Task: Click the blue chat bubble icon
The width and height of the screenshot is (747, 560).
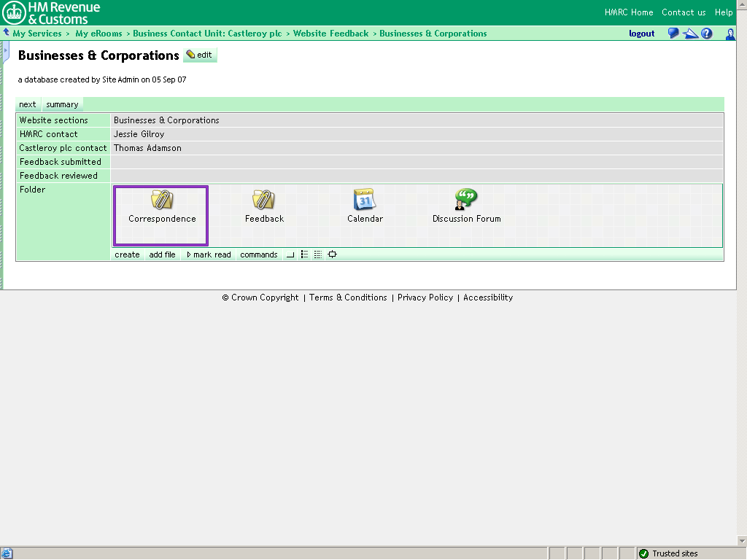Action: (x=673, y=34)
